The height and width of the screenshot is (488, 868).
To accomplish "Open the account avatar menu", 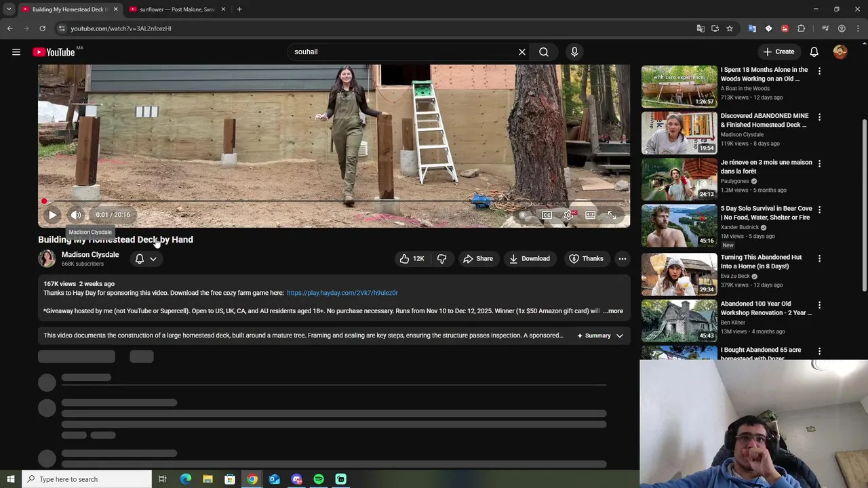I will pyautogui.click(x=840, y=52).
